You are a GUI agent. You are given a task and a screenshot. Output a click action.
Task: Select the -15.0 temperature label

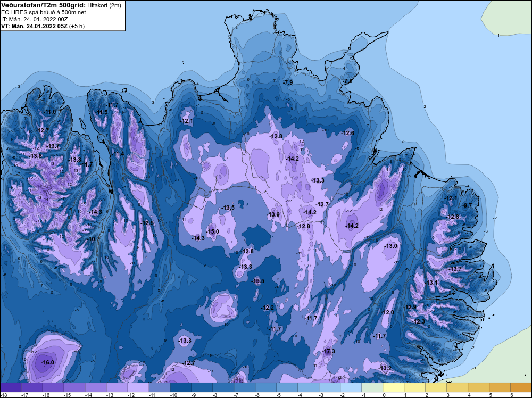213,231
